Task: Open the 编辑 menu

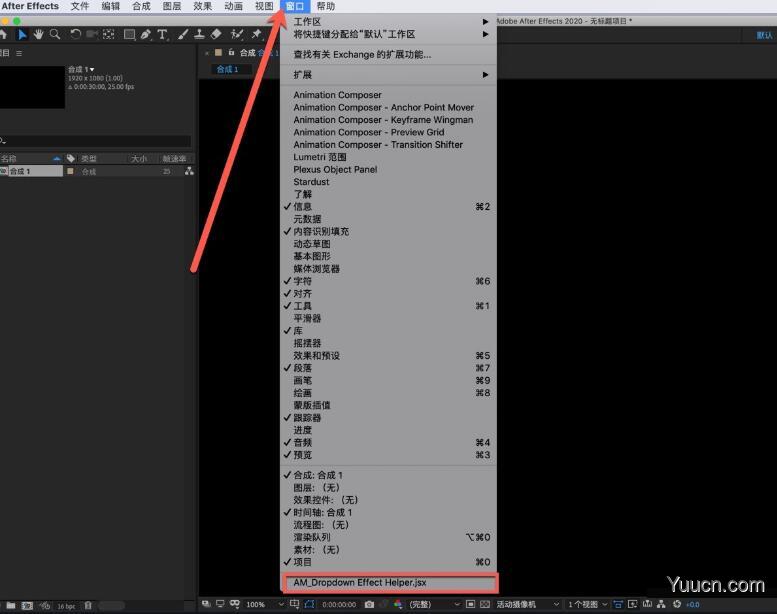Action: [x=111, y=6]
